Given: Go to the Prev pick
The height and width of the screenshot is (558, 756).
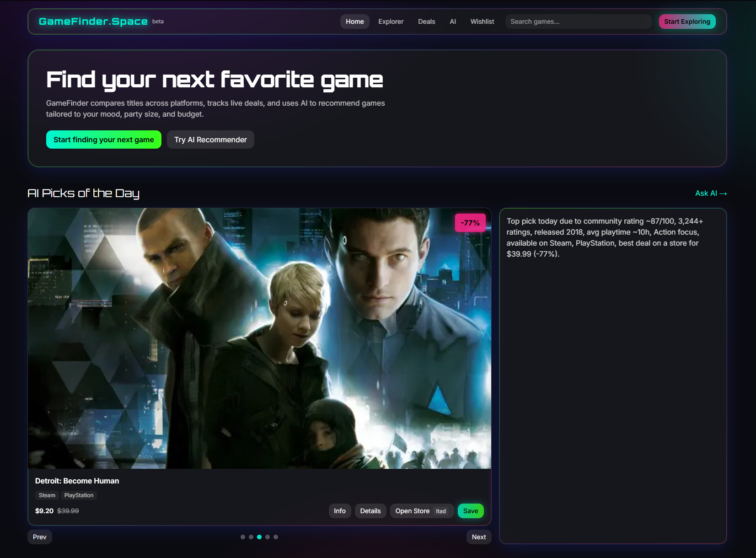Looking at the screenshot, I should [40, 537].
